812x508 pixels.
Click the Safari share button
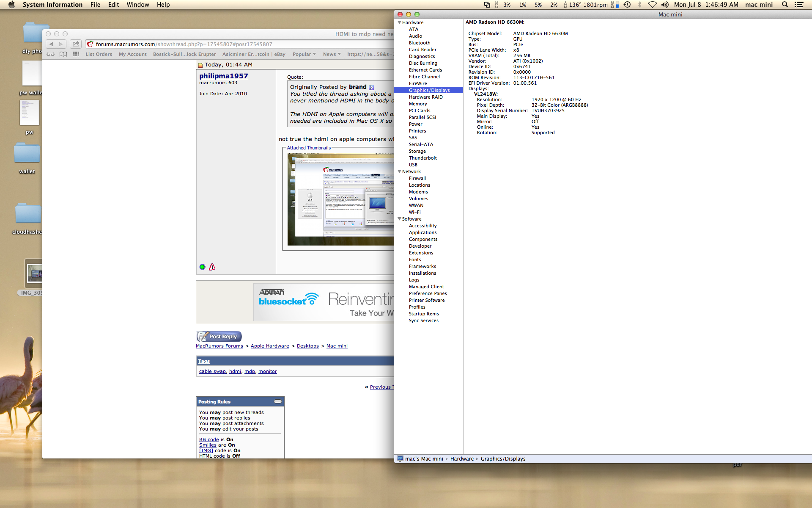(x=76, y=44)
